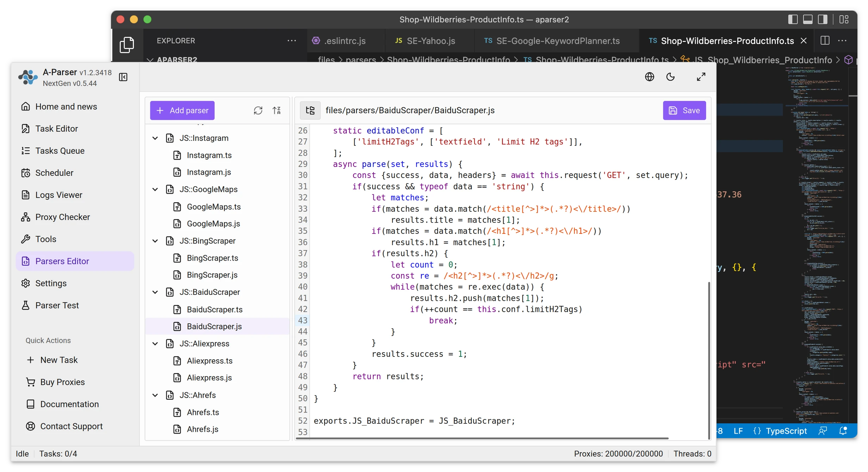
Task: Open Settings in A-Parser sidebar
Action: click(x=75, y=283)
